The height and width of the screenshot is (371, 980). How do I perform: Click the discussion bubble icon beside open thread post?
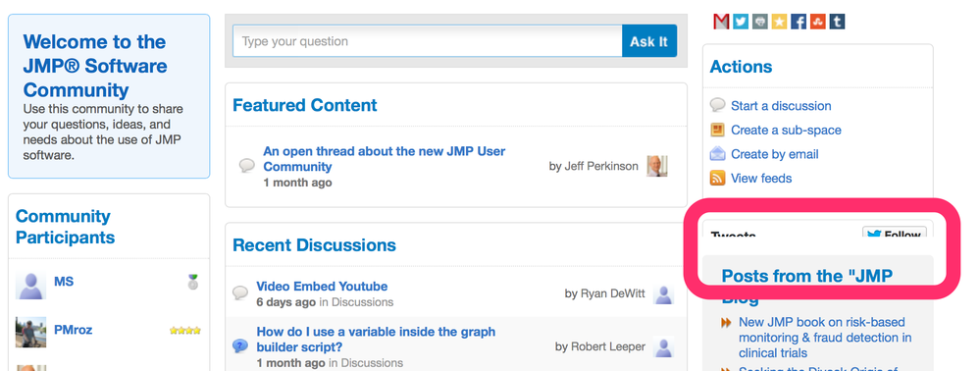click(247, 166)
